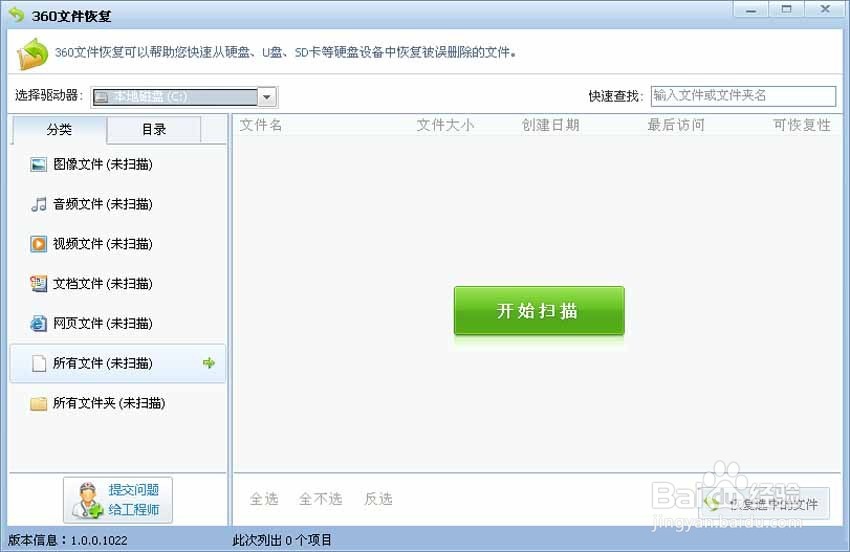Click 反选 invert selection link
This screenshot has width=850, height=552.
[x=378, y=499]
